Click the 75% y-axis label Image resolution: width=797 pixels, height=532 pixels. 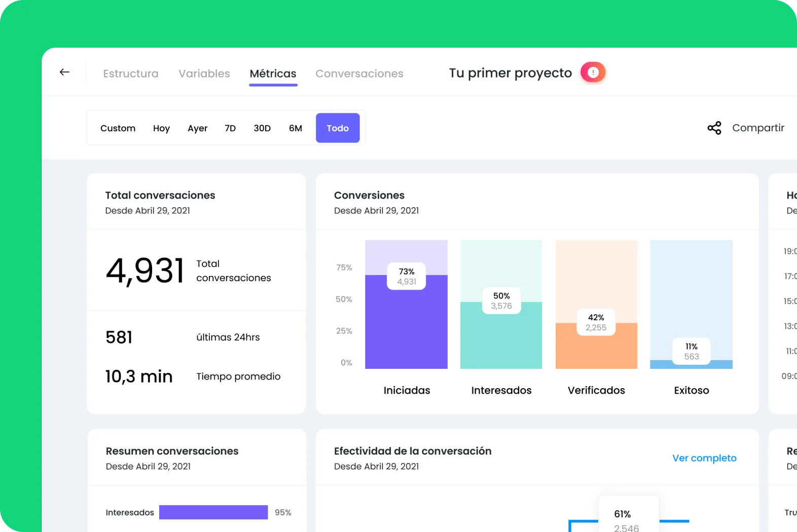344,268
